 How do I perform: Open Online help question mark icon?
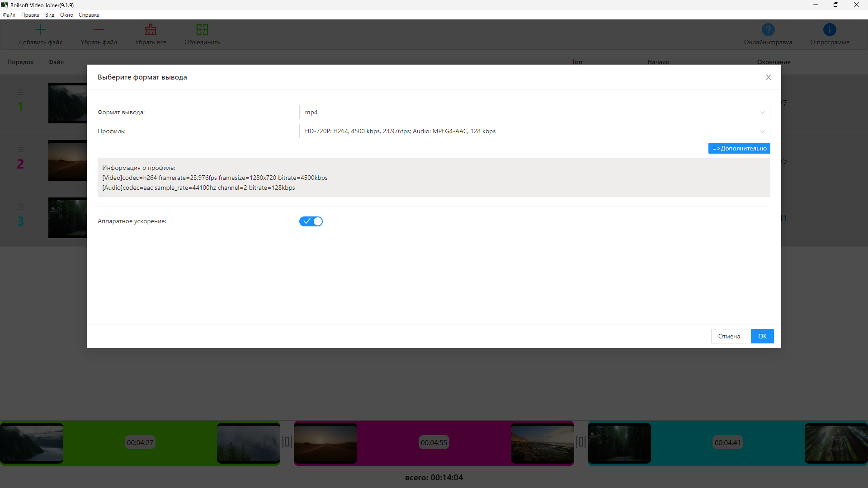768,30
